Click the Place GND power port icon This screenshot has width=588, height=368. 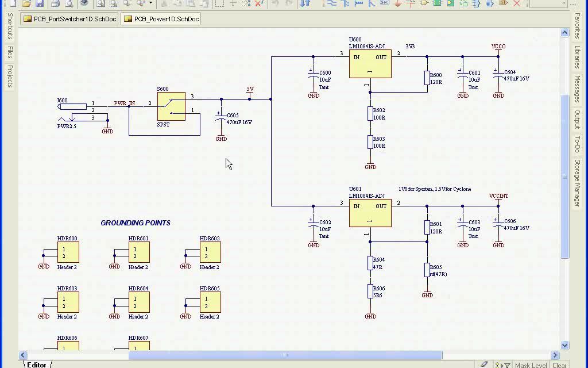397,3
